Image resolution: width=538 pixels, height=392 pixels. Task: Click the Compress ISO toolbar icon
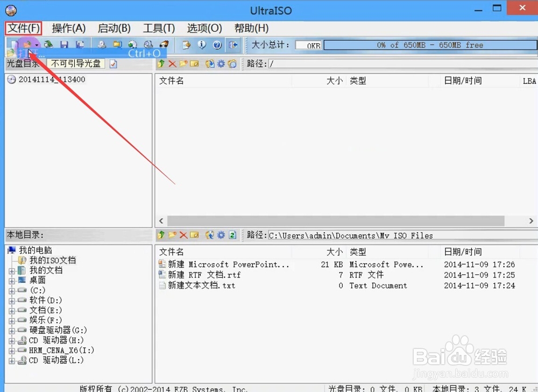[117, 45]
